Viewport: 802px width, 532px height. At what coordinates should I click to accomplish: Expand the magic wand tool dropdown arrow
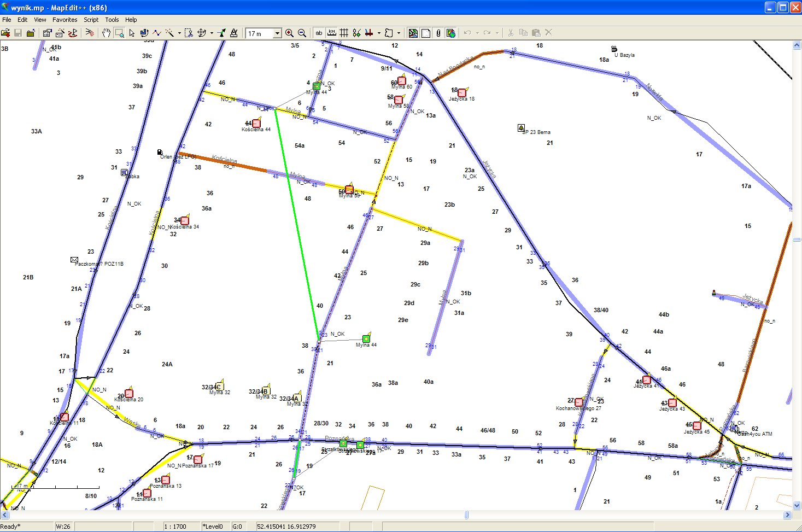[179, 33]
